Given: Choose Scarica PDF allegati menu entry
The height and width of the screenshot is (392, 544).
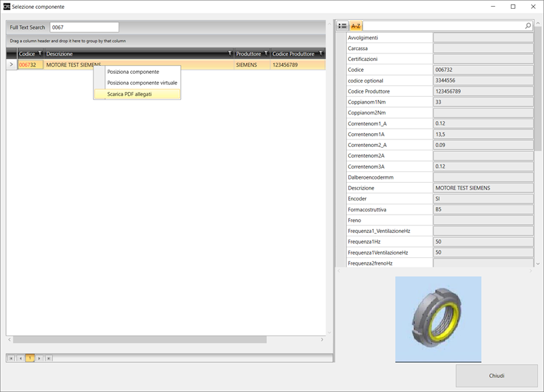Looking at the screenshot, I should 137,94.
